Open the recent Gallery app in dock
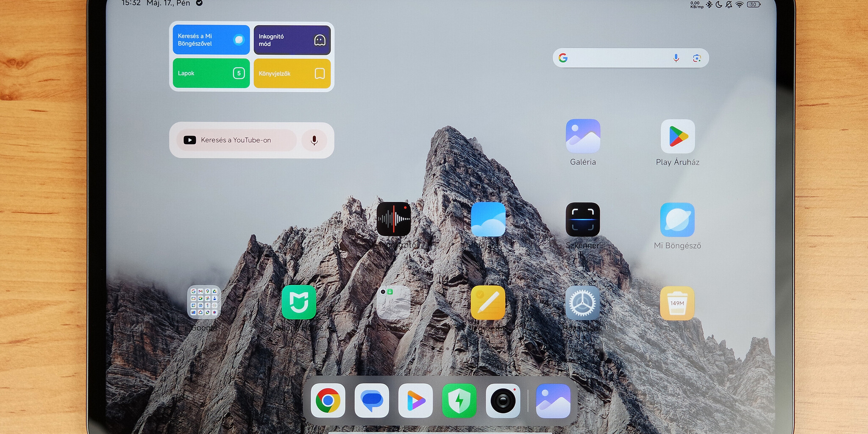The image size is (868, 434). coord(553,401)
